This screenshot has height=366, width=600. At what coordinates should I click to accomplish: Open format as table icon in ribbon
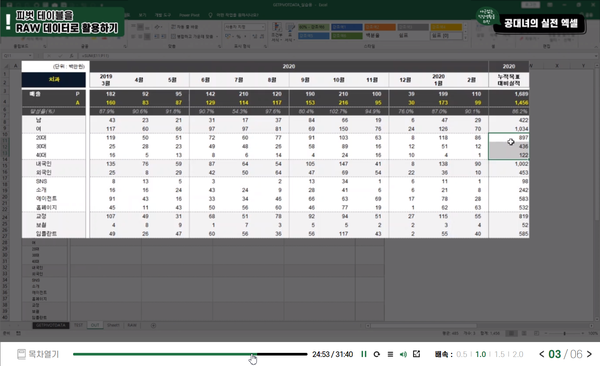point(290,32)
